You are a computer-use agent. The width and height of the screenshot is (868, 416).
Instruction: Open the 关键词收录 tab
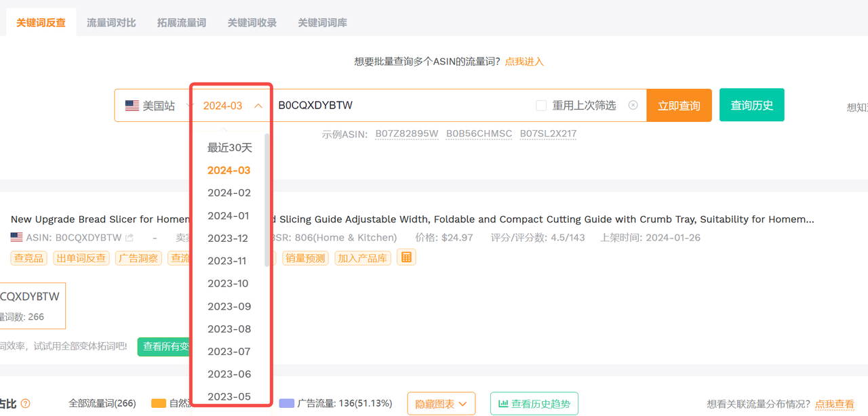click(252, 22)
